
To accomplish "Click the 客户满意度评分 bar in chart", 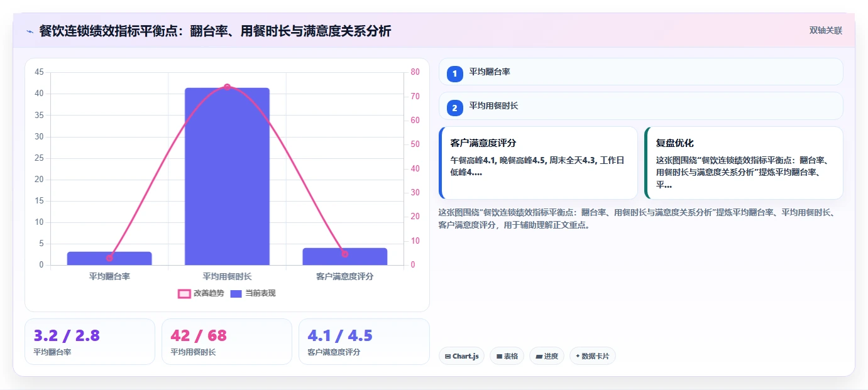I will pos(344,256).
